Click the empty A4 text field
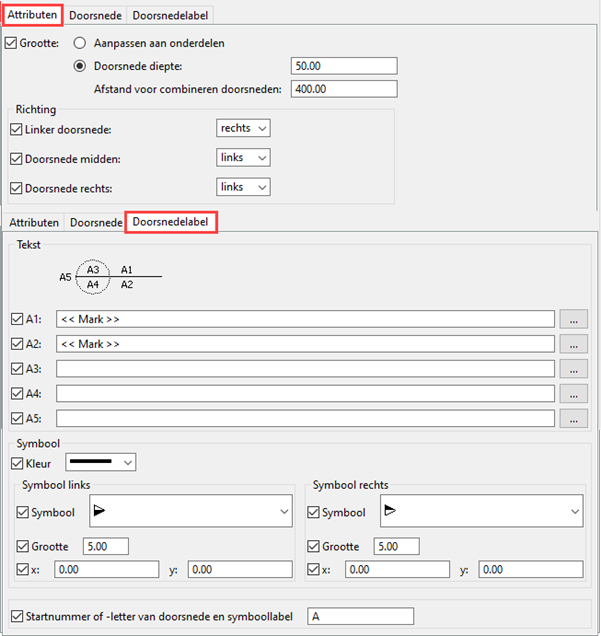 click(x=305, y=393)
